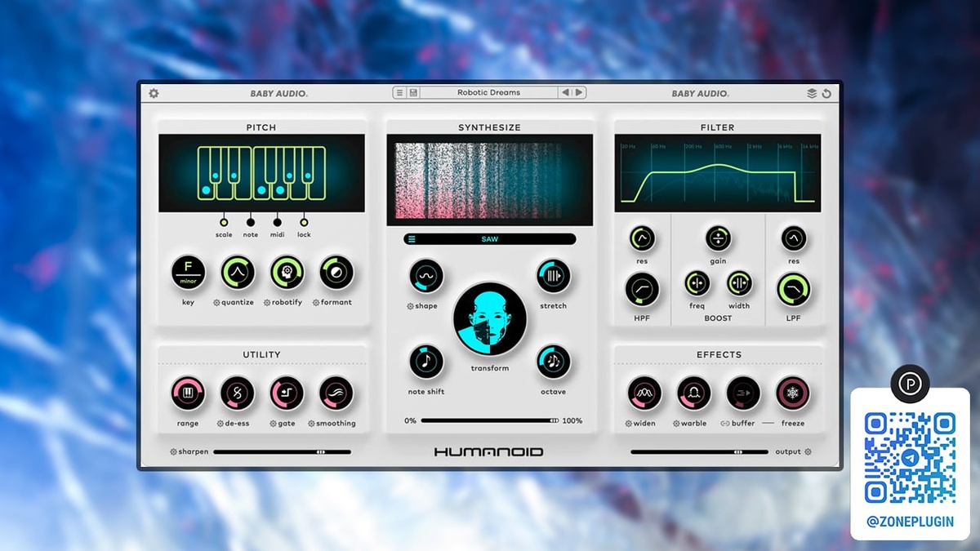Open the gear beside the warble label
The height and width of the screenshot is (551, 980).
[x=676, y=424]
